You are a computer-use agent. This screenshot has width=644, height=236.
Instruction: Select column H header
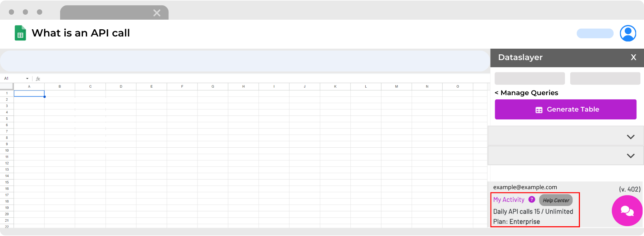[x=243, y=87]
